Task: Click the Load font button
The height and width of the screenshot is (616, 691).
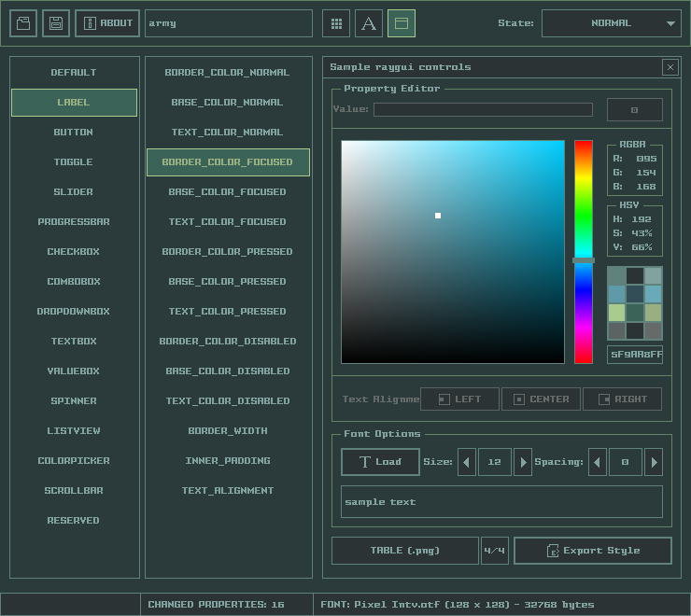Action: 380,462
